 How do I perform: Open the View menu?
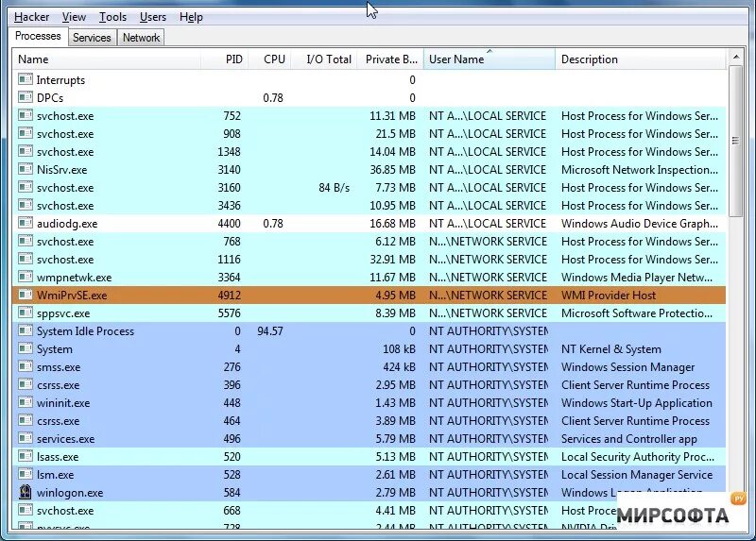click(74, 17)
